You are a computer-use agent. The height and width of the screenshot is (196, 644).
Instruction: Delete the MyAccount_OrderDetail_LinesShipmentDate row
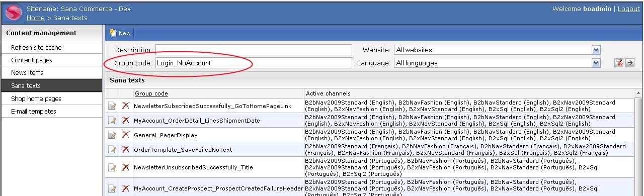click(x=126, y=120)
